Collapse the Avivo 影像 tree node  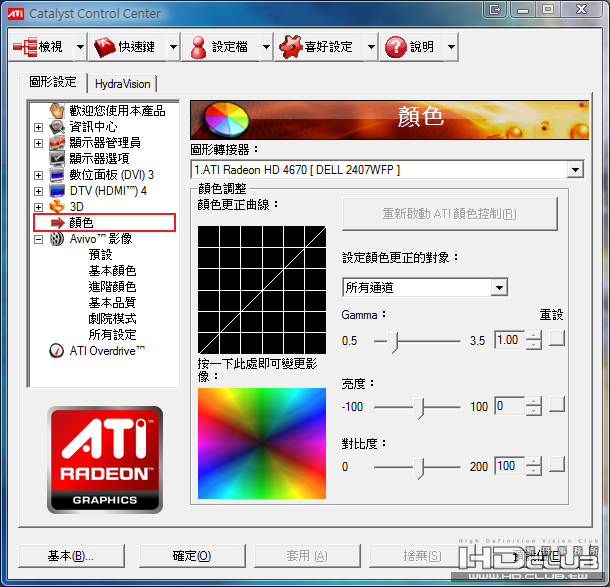tap(38, 239)
